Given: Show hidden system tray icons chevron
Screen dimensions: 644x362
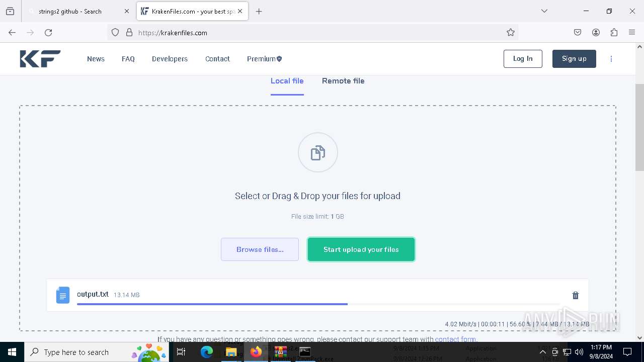Looking at the screenshot, I should click(543, 352).
